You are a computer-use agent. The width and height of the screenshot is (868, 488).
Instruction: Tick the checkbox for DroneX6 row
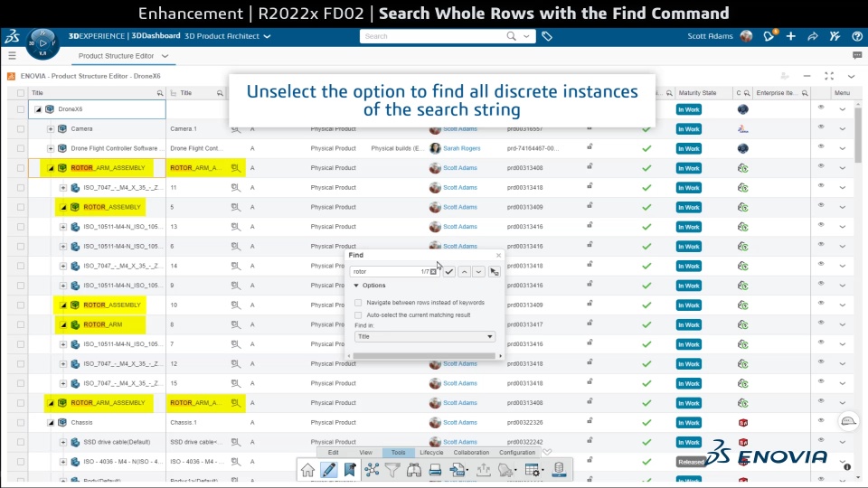pos(21,109)
